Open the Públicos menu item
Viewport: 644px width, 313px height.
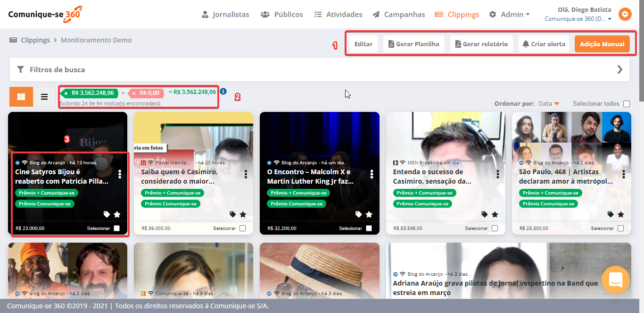point(282,15)
